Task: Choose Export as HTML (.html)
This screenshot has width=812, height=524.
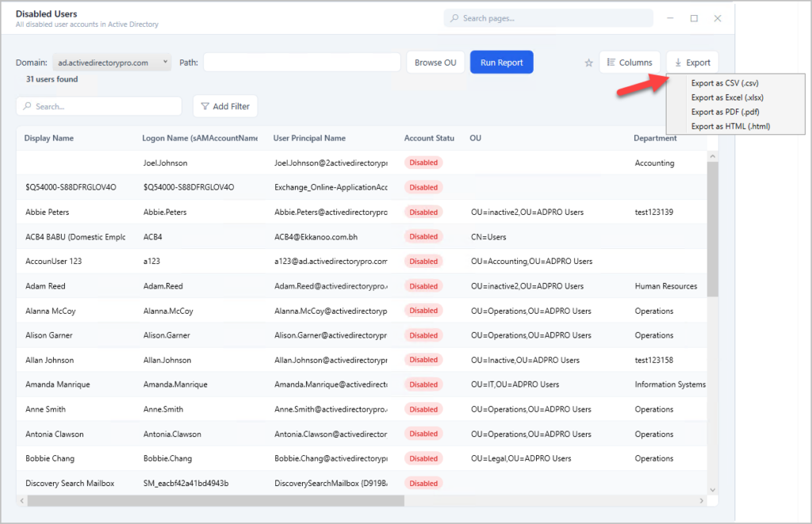Action: pos(730,126)
